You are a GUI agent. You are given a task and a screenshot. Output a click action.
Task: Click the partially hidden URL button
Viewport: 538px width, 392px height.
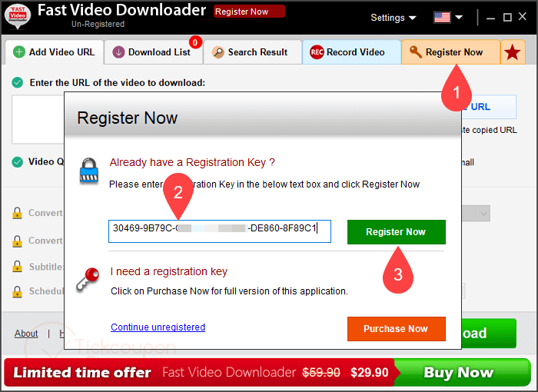tap(489, 107)
